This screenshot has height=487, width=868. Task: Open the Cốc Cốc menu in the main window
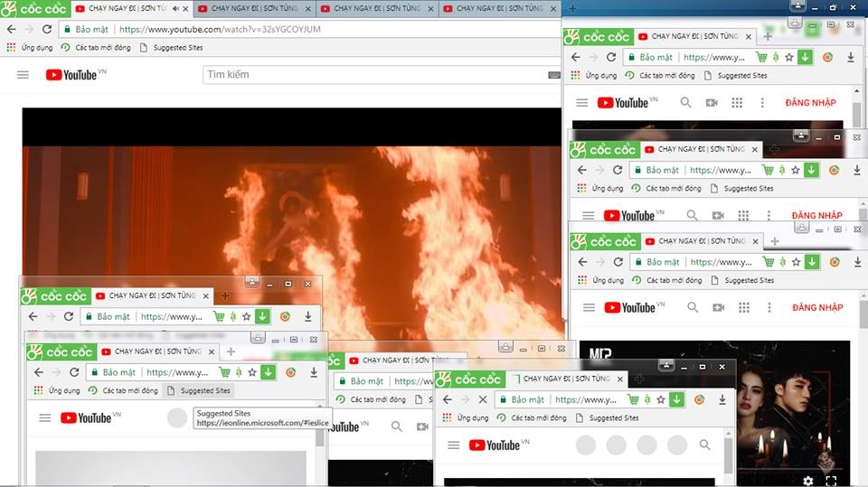(x=33, y=9)
